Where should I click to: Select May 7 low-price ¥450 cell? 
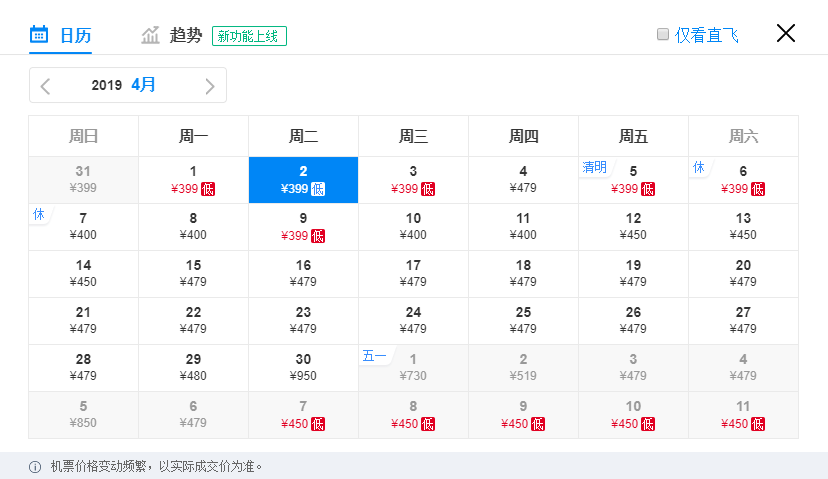[303, 415]
